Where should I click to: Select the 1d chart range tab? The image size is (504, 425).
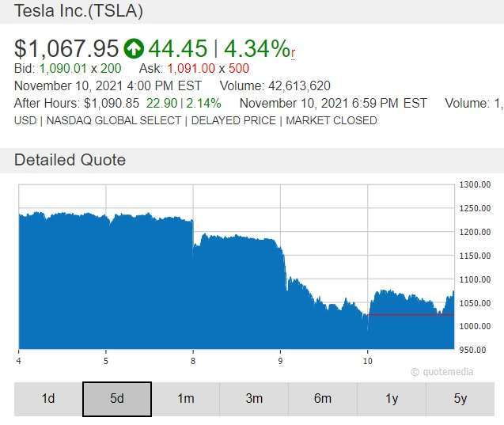tap(48, 399)
